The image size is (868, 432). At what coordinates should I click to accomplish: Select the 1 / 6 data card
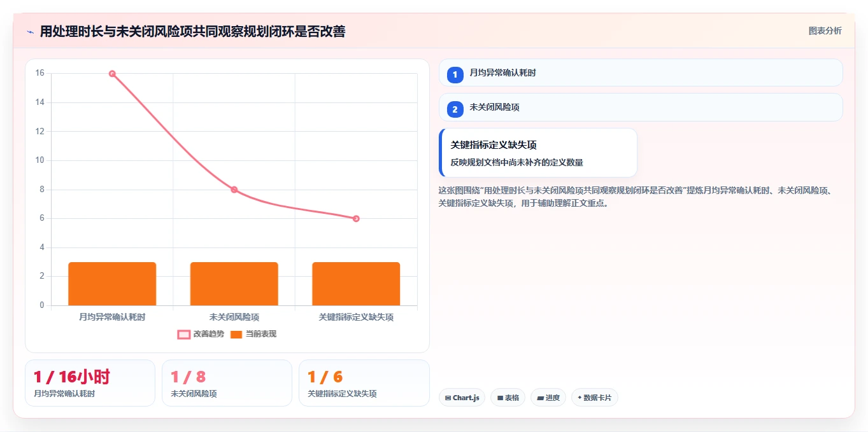coord(364,383)
